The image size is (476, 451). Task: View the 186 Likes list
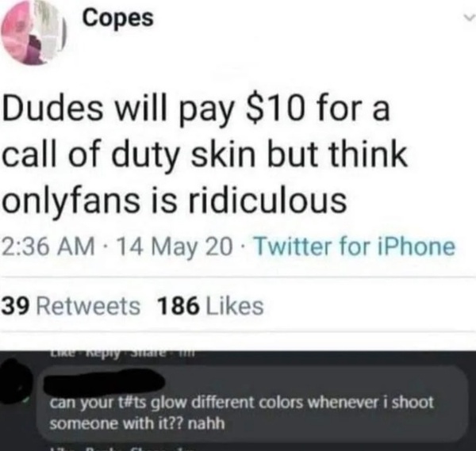(x=210, y=306)
